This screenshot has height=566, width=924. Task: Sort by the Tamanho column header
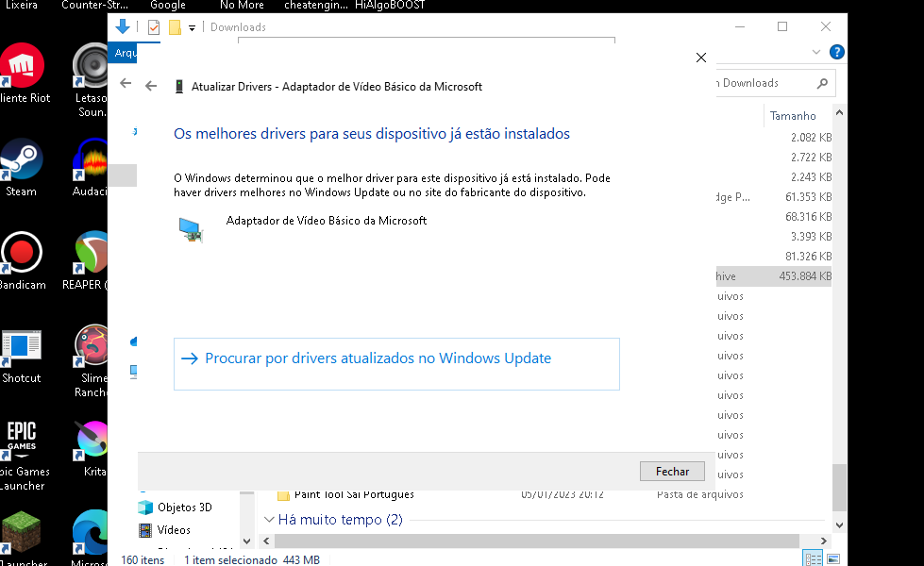[793, 116]
